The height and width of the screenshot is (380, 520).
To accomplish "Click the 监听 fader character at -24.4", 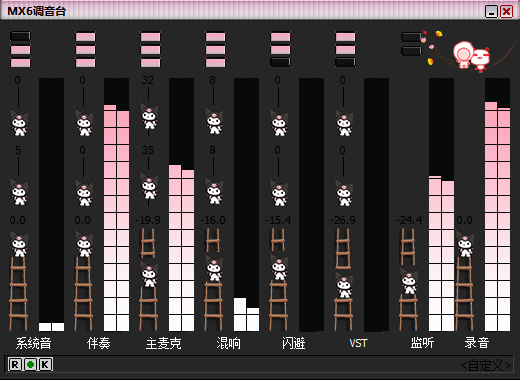I will point(409,280).
